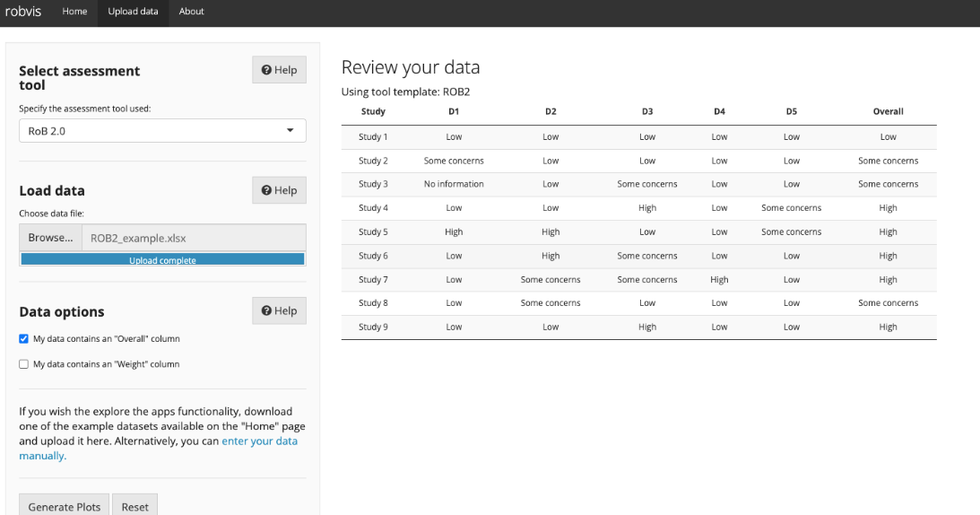The height and width of the screenshot is (515, 980).
Task: Expand the RoB 2.0 assessment tool dropdown
Action: pyautogui.click(x=162, y=131)
